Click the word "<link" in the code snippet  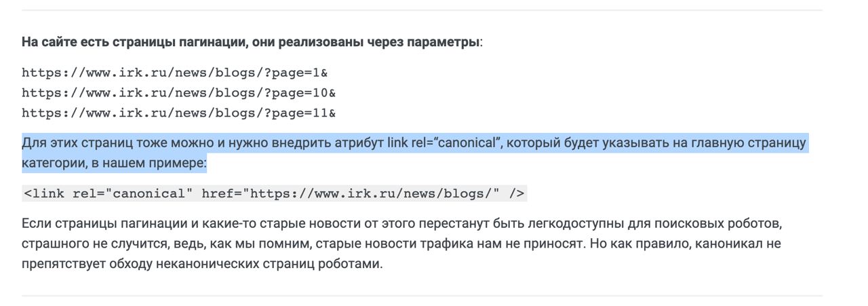(44, 194)
